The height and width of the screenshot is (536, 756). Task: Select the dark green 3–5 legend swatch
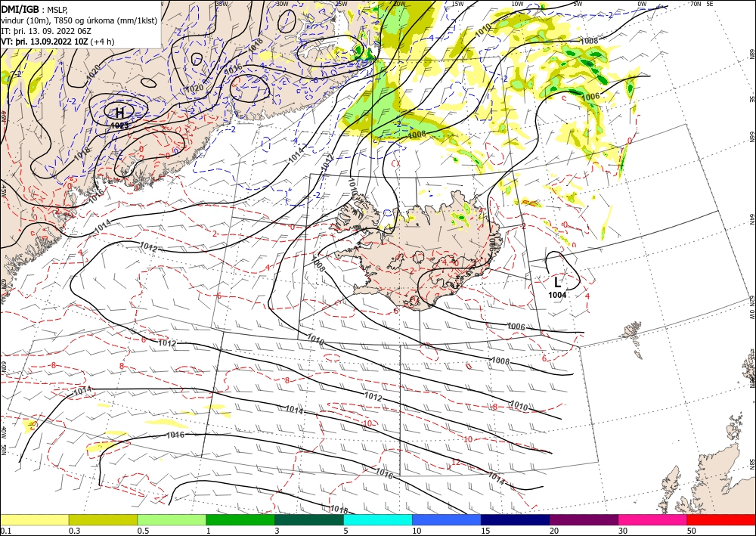tap(309, 519)
